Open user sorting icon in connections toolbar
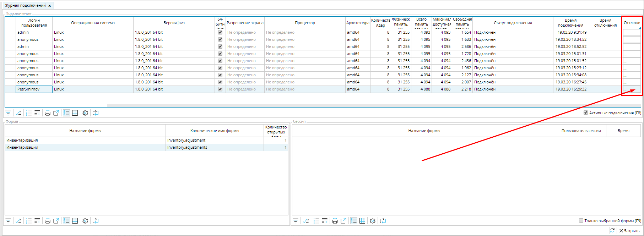This screenshot has height=236, width=644. 18,113
